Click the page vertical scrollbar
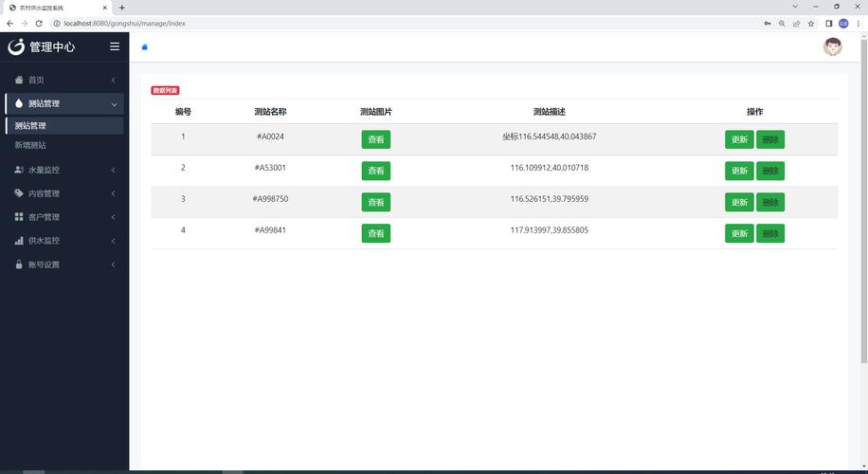This screenshot has width=868, height=474. [x=863, y=199]
